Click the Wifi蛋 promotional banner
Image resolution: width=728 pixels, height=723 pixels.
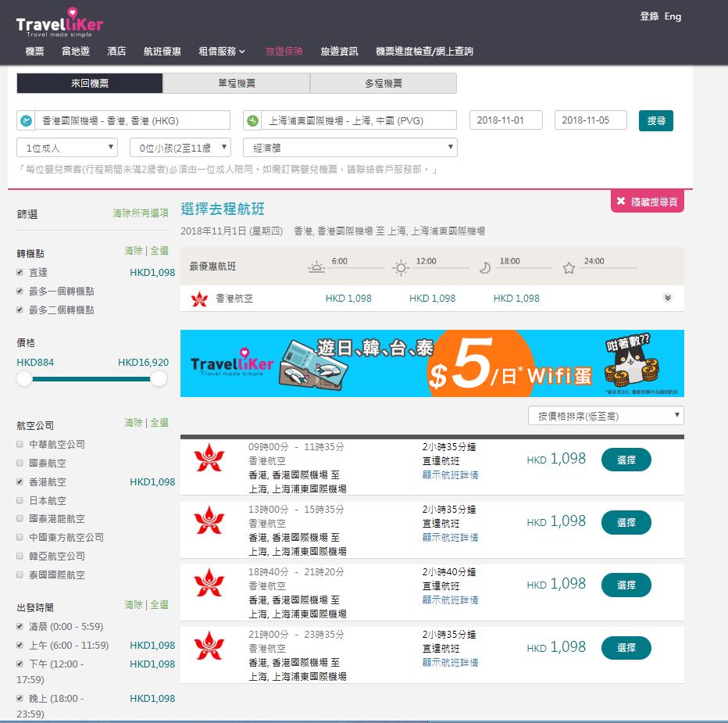tap(432, 363)
